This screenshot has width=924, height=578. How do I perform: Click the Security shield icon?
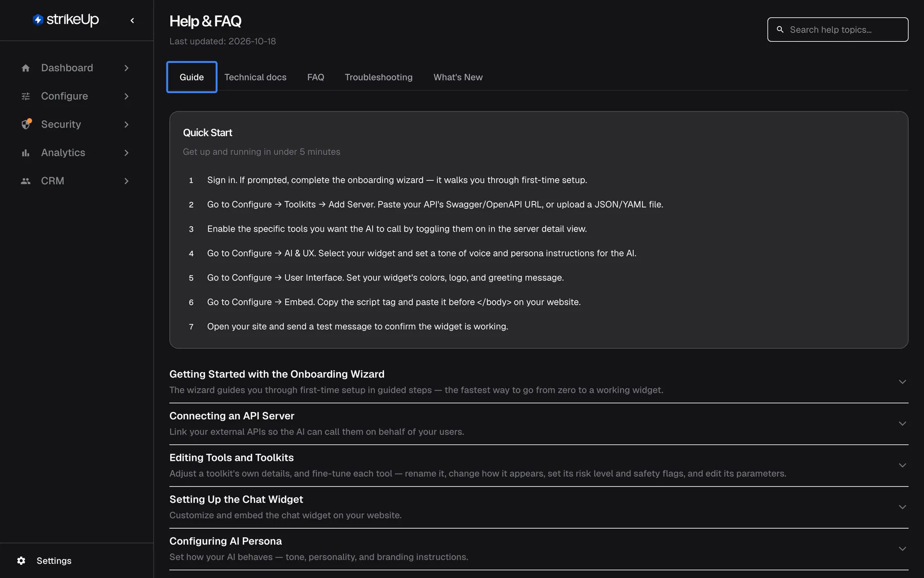[x=26, y=124]
